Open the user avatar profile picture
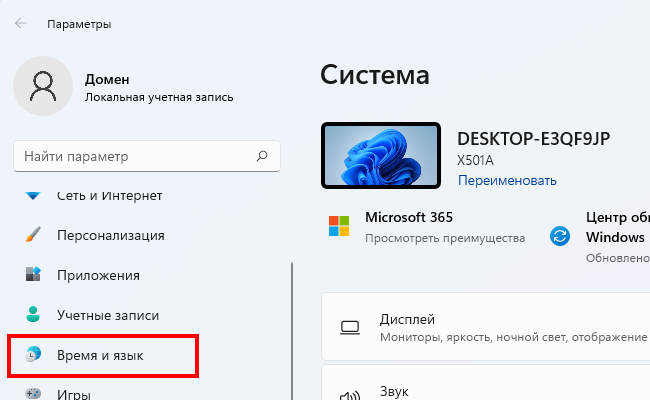The height and width of the screenshot is (400, 650). [x=43, y=86]
